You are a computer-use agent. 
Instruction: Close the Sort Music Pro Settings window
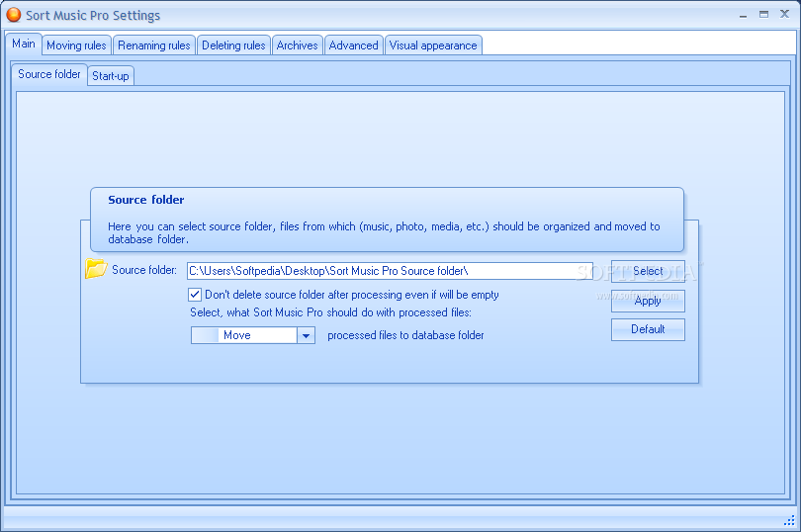tap(784, 14)
